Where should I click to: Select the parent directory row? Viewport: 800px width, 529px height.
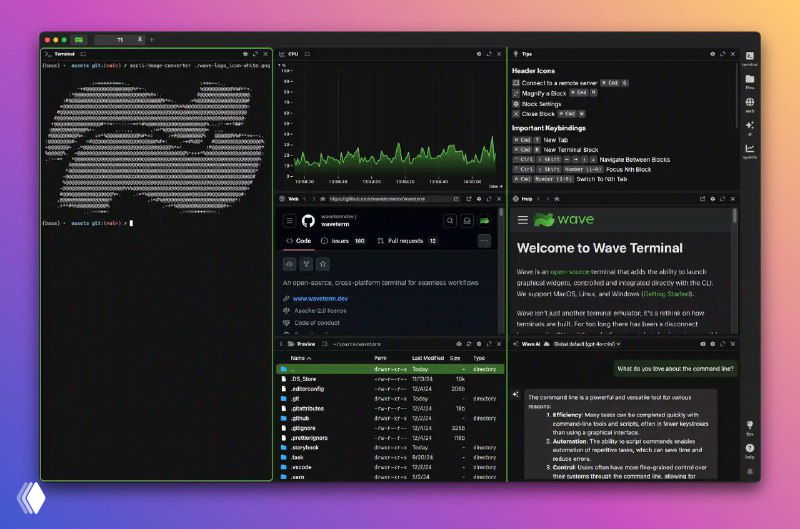[390, 369]
